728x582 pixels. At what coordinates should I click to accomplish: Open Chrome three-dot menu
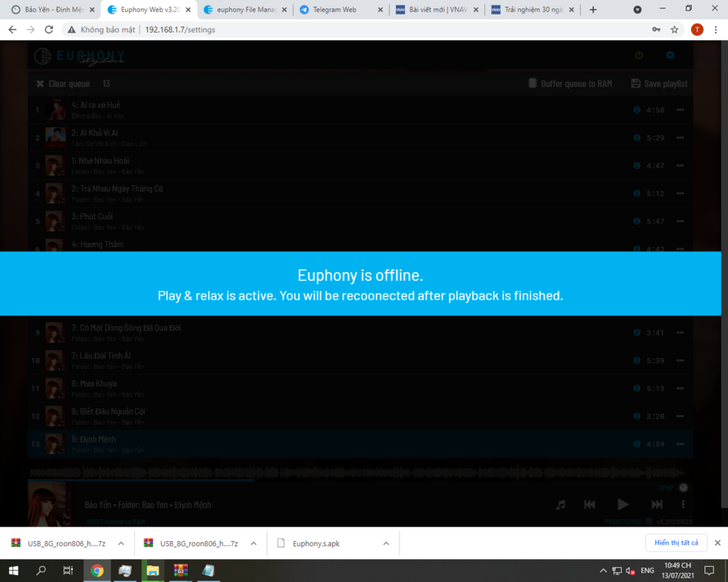coord(715,30)
